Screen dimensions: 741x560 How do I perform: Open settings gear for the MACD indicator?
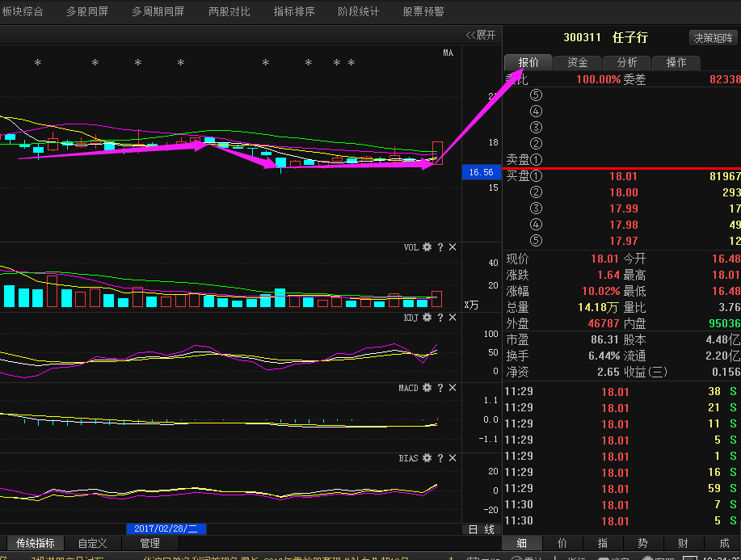click(x=427, y=388)
